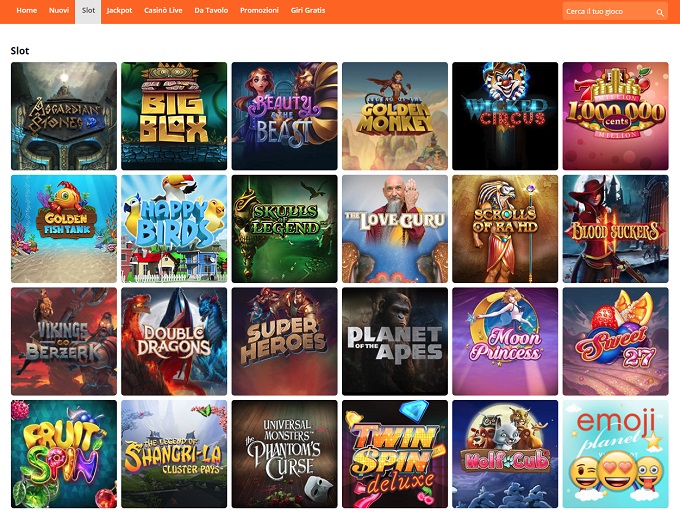The height and width of the screenshot is (511, 680).
Task: Open The Love Guru game
Action: point(395,229)
